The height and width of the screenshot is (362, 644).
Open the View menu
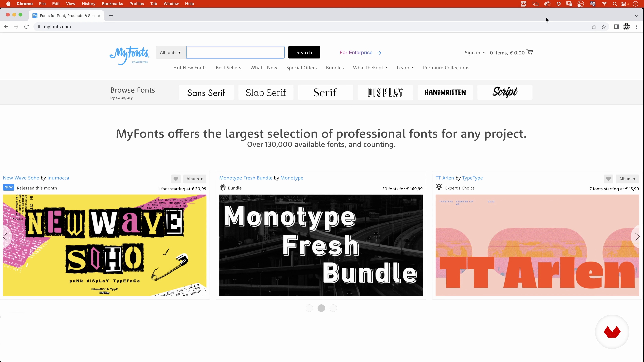70,4
